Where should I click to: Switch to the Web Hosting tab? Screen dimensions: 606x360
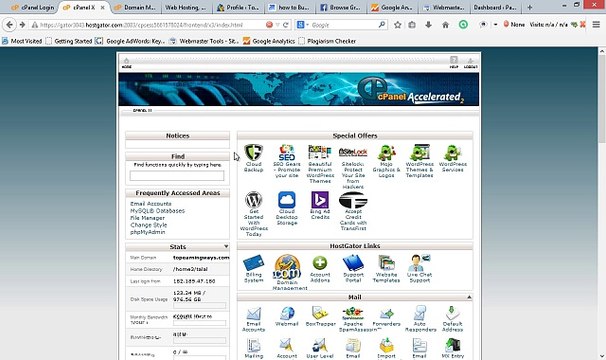pyautogui.click(x=186, y=7)
